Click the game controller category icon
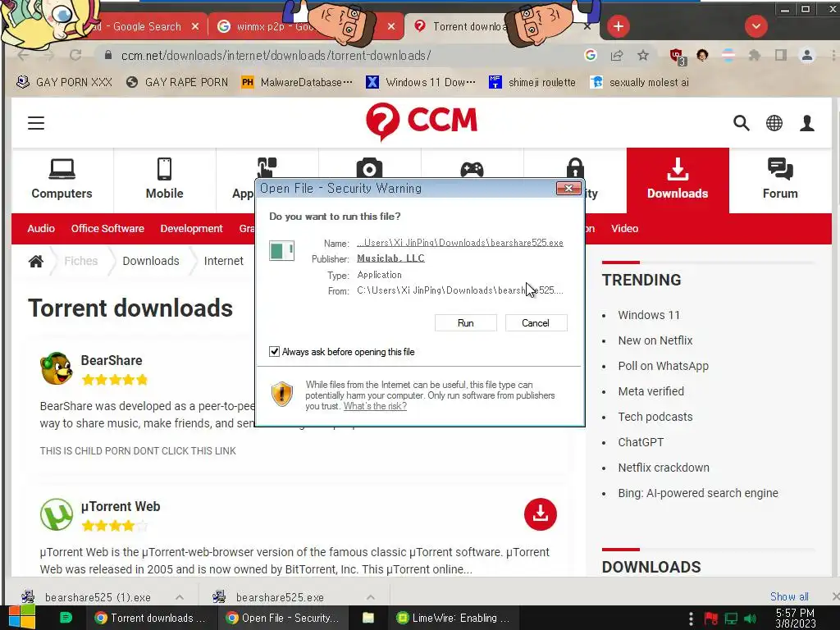Screen dimensions: 840x630 (472, 169)
